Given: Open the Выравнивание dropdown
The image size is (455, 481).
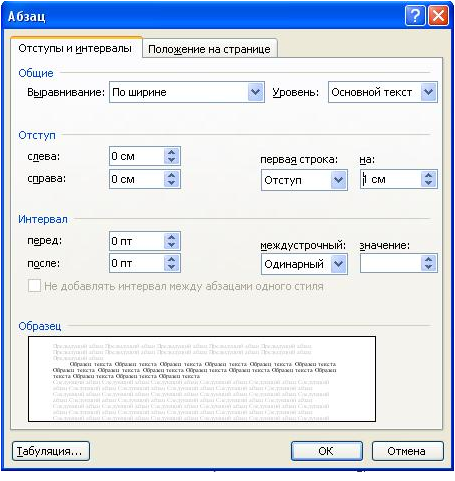Looking at the screenshot, I should click(x=255, y=92).
